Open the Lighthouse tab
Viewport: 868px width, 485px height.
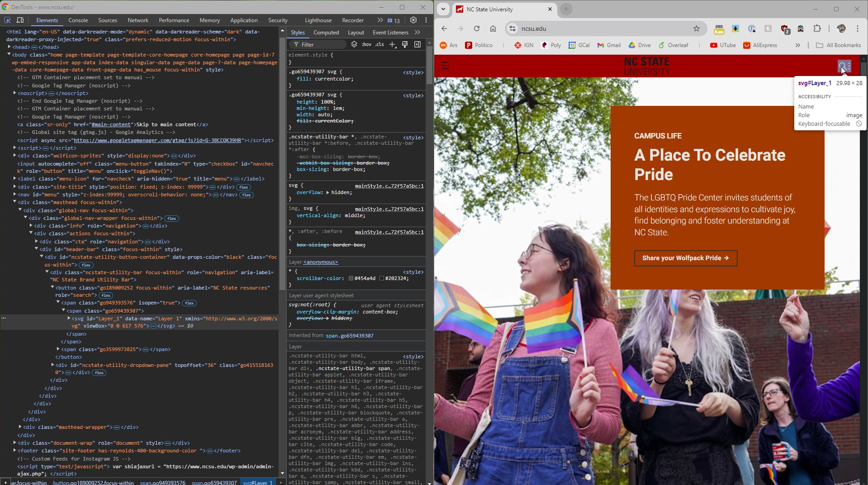click(318, 20)
